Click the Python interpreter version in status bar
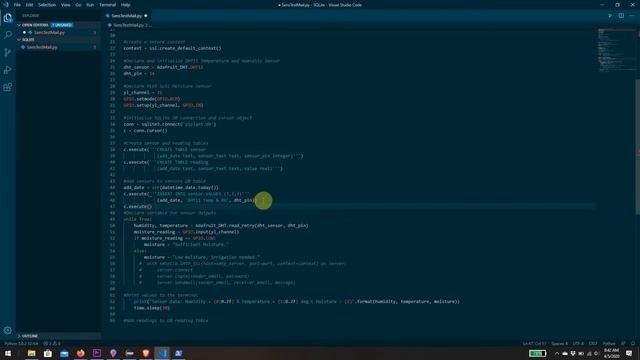 click(x=21, y=344)
